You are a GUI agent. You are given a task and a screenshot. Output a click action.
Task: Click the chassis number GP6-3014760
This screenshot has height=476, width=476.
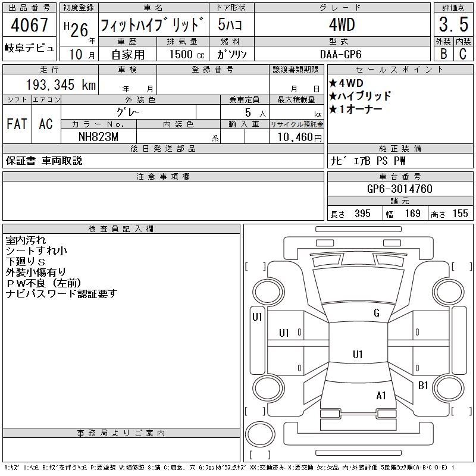[x=400, y=189]
